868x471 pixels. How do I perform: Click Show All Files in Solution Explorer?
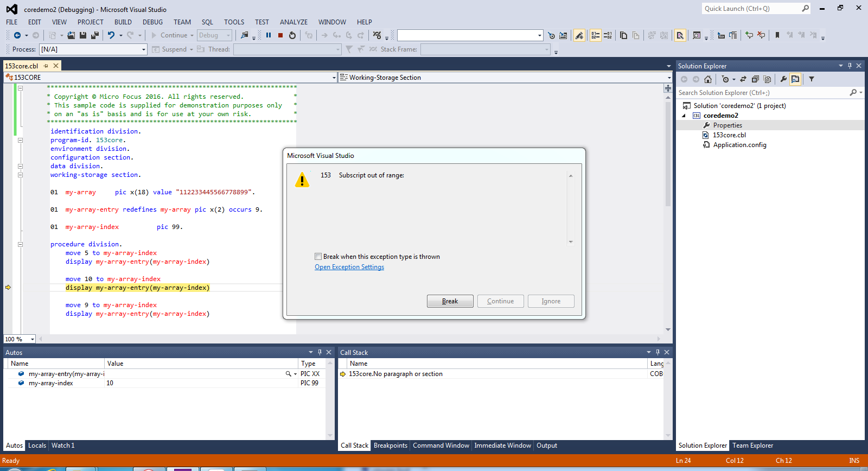point(767,79)
